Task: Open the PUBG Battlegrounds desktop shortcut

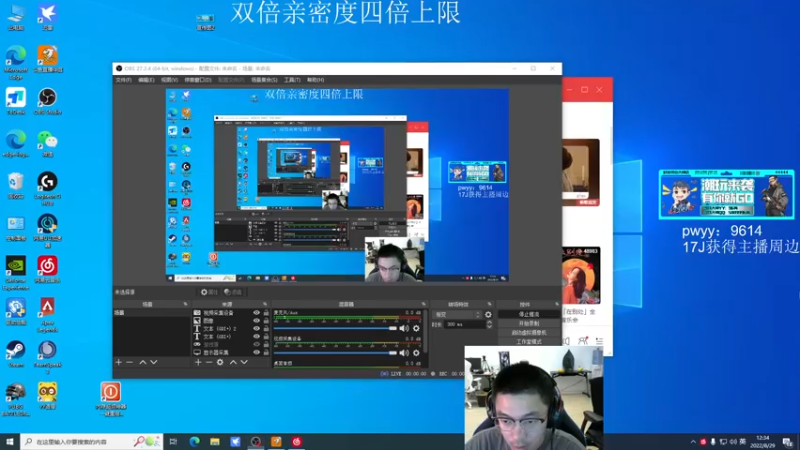Action: (16, 399)
